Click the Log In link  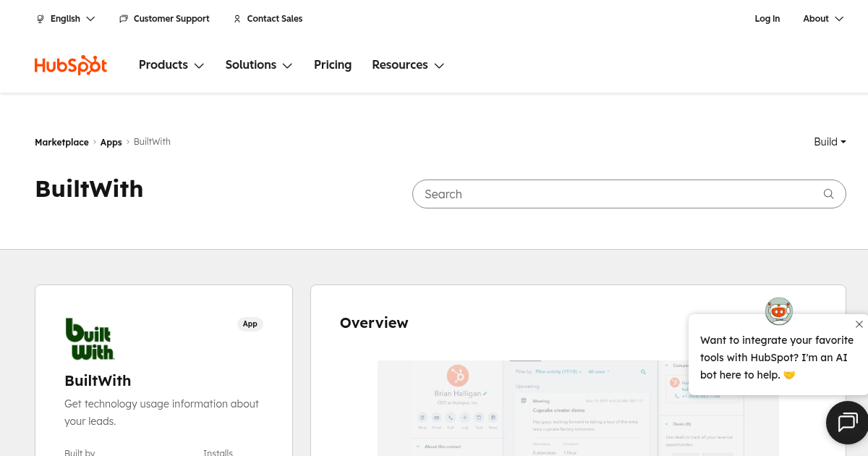click(x=767, y=19)
